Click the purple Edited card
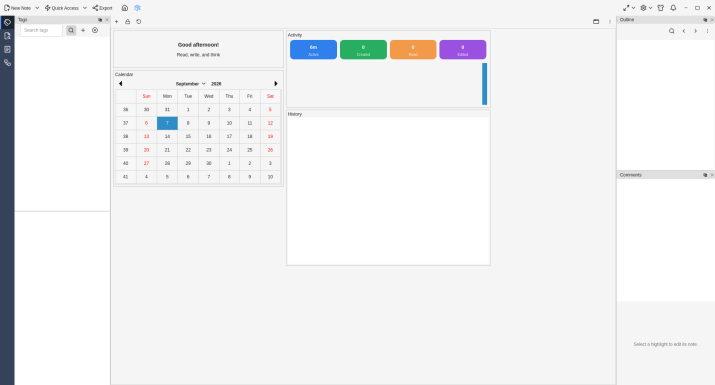The image size is (715, 385). click(463, 50)
